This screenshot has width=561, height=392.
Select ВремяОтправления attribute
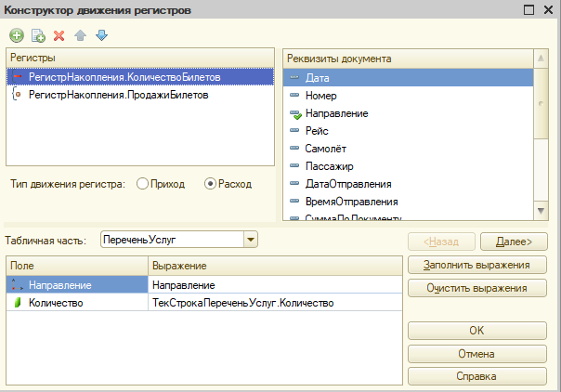pyautogui.click(x=409, y=202)
